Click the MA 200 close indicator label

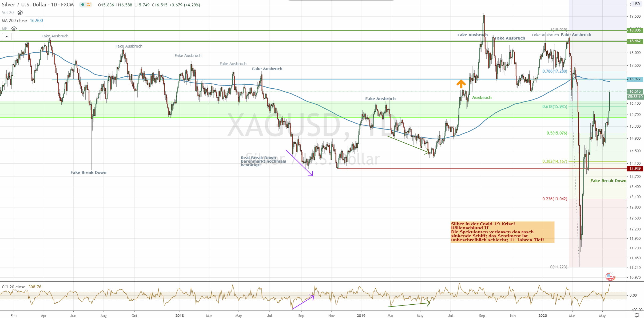pyautogui.click(x=14, y=21)
